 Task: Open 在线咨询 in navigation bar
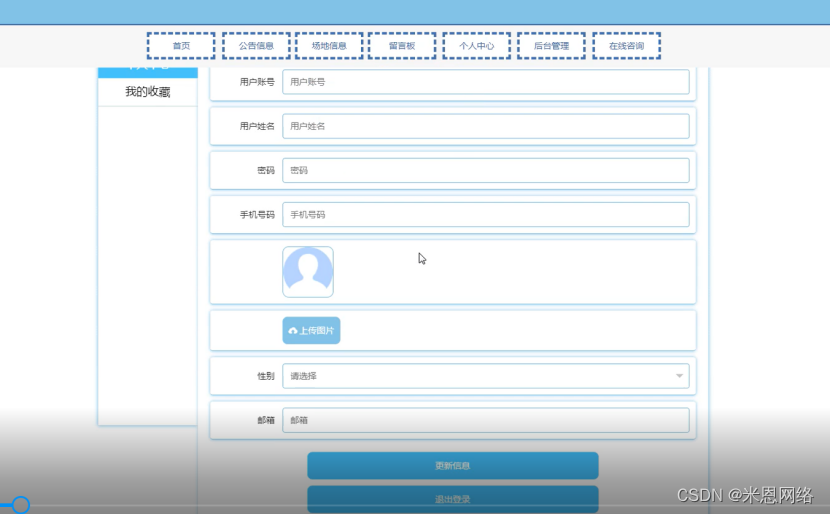(x=627, y=46)
